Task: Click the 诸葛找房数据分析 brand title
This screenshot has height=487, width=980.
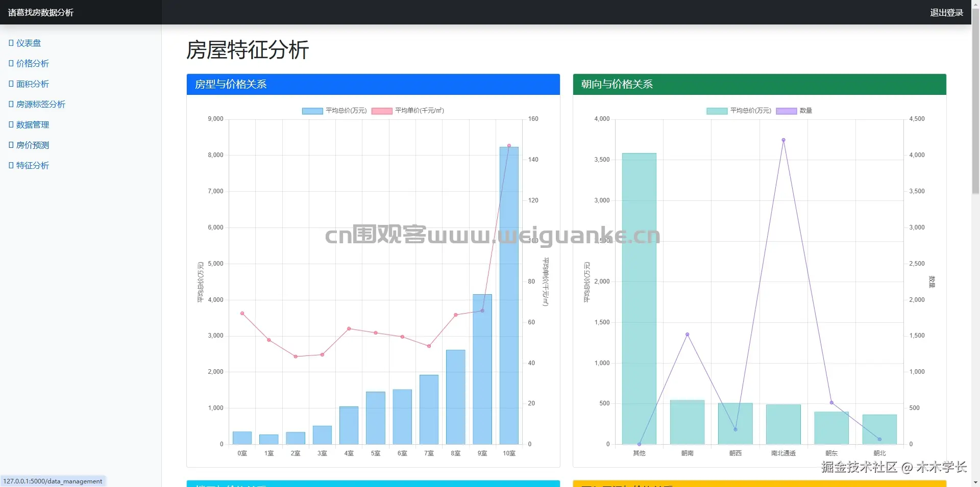Action: [41, 12]
